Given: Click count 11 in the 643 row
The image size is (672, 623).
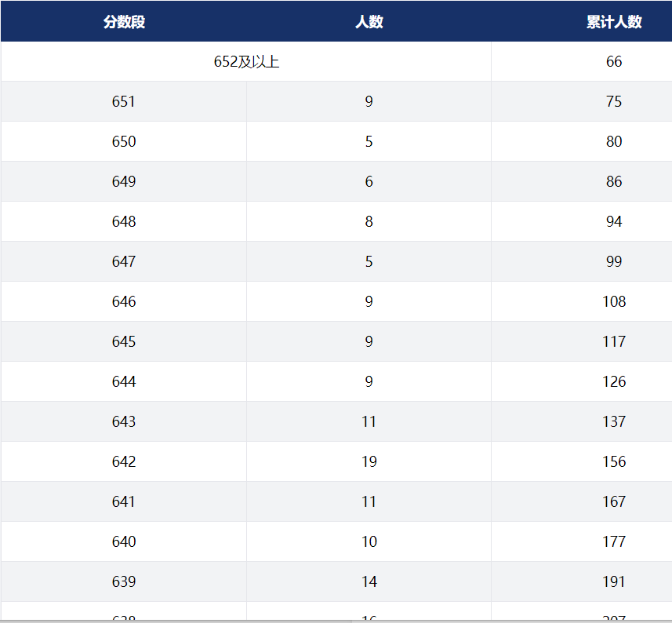Looking at the screenshot, I should click(369, 421).
